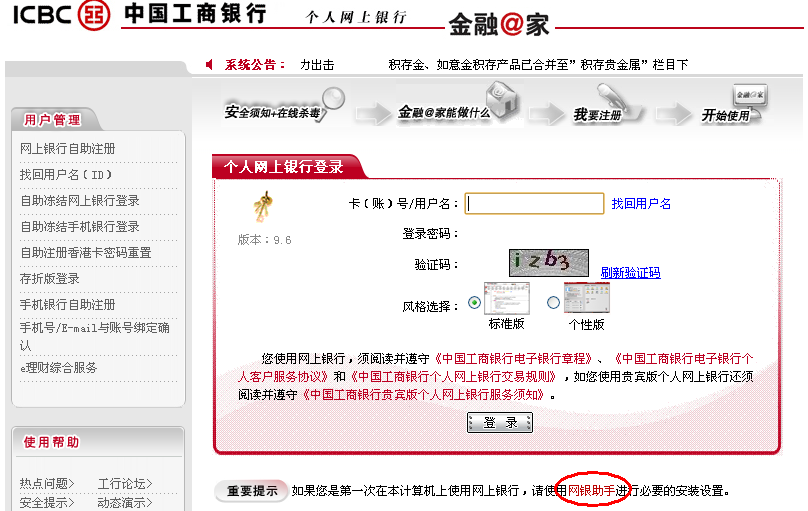Click the 标准版 preview thumbnail
Screen dimensions: 808x511
507,298
